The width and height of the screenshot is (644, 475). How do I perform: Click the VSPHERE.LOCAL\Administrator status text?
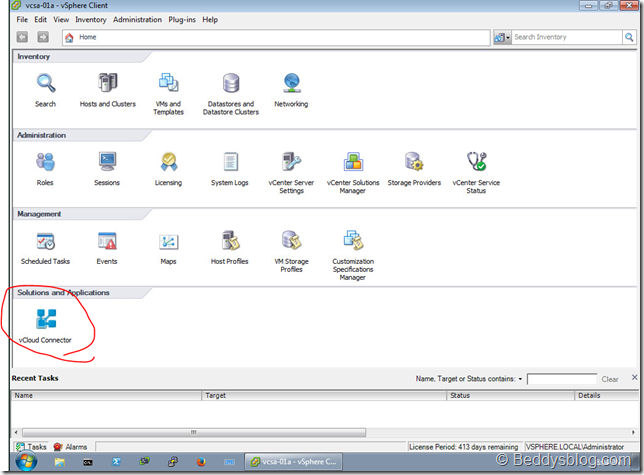pos(575,447)
